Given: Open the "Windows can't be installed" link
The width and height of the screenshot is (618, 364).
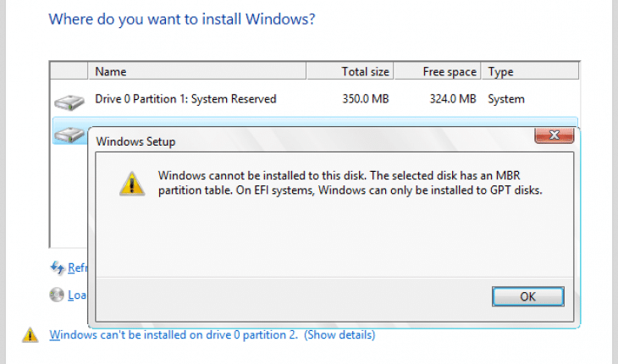Looking at the screenshot, I should pos(174,334).
